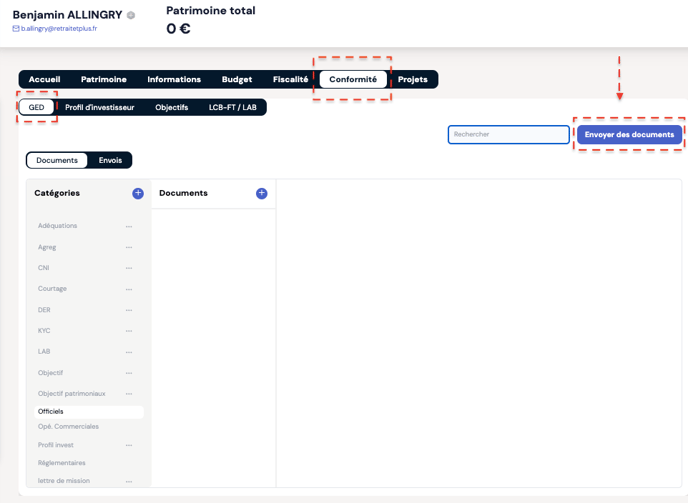Open the Profil d'investisseur sub-tab

coord(100,107)
